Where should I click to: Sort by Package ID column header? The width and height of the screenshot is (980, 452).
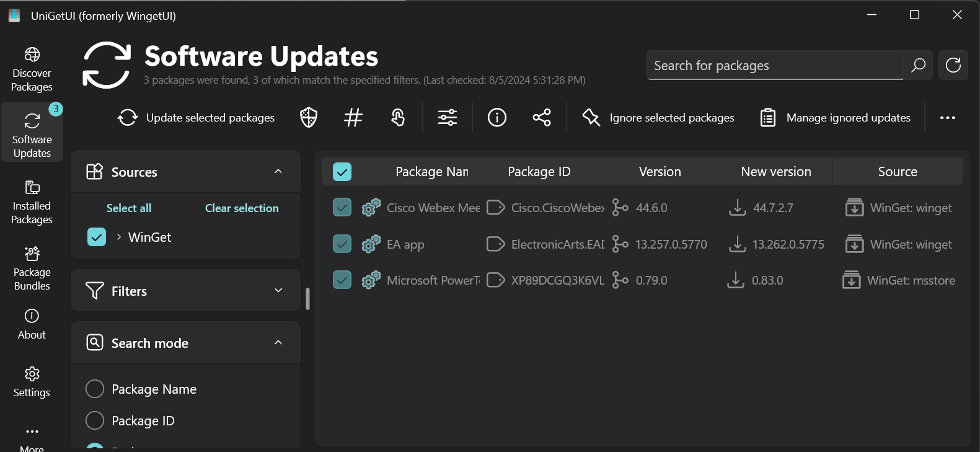coord(539,172)
